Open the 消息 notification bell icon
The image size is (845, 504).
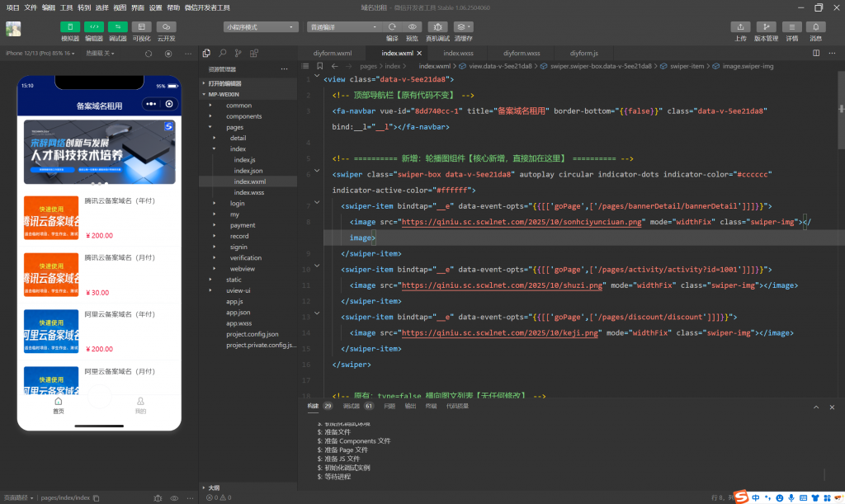click(815, 27)
